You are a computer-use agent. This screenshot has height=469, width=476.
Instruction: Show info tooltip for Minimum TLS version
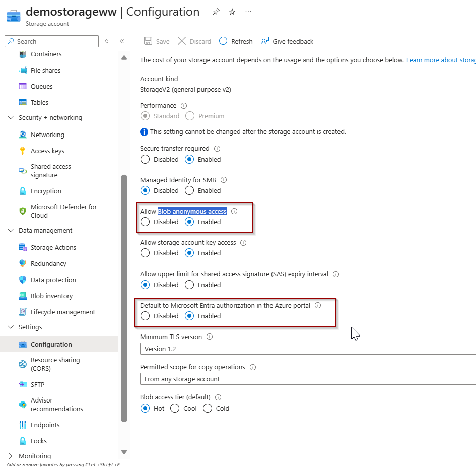[210, 337]
